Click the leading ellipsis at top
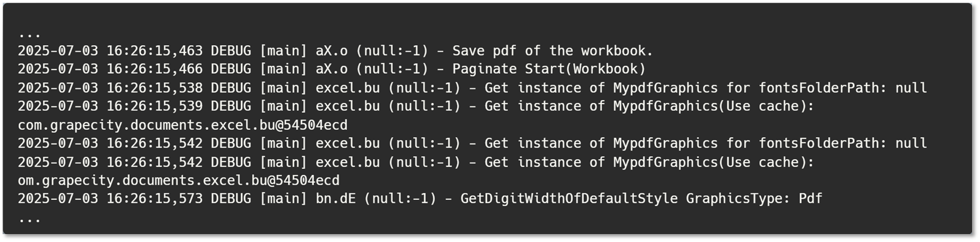 click(29, 35)
